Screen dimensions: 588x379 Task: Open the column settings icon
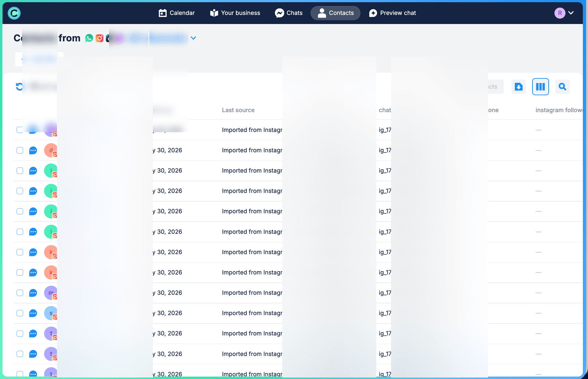pos(541,87)
